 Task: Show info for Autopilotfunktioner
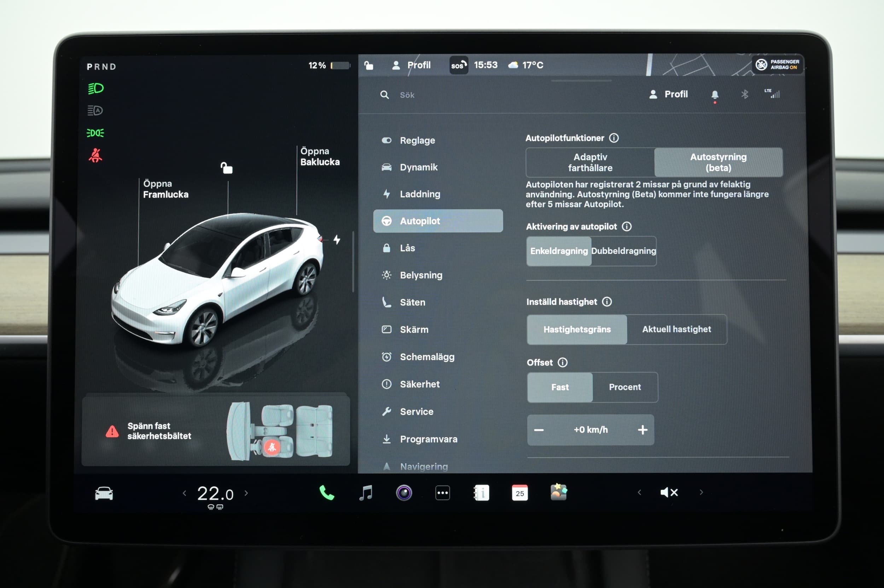coord(613,138)
